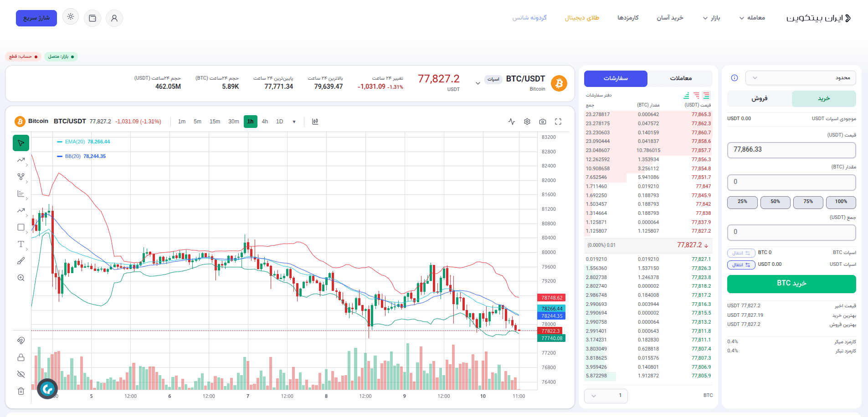Set order amount to 100%

(x=841, y=202)
